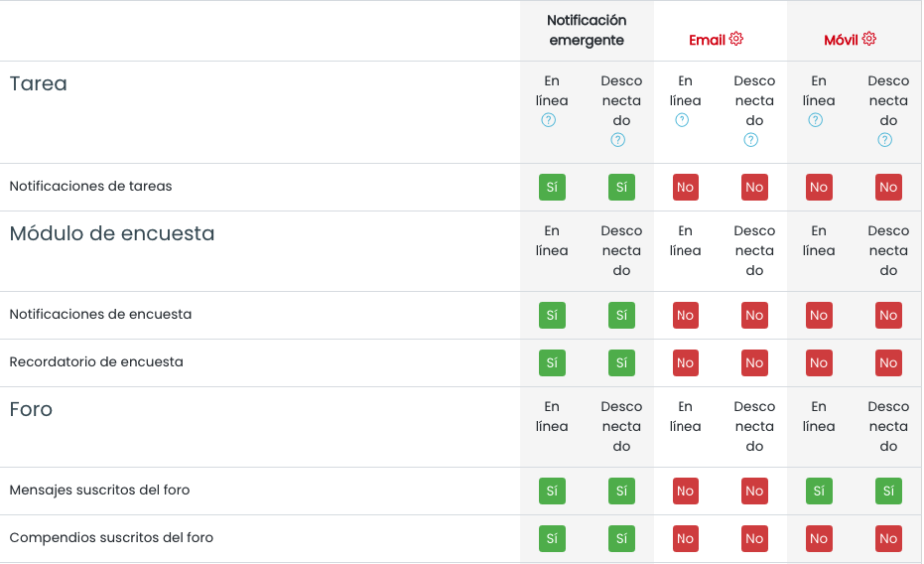This screenshot has height=564, width=924.
Task: Open the Móvil settings gear icon
Action: [x=869, y=39]
